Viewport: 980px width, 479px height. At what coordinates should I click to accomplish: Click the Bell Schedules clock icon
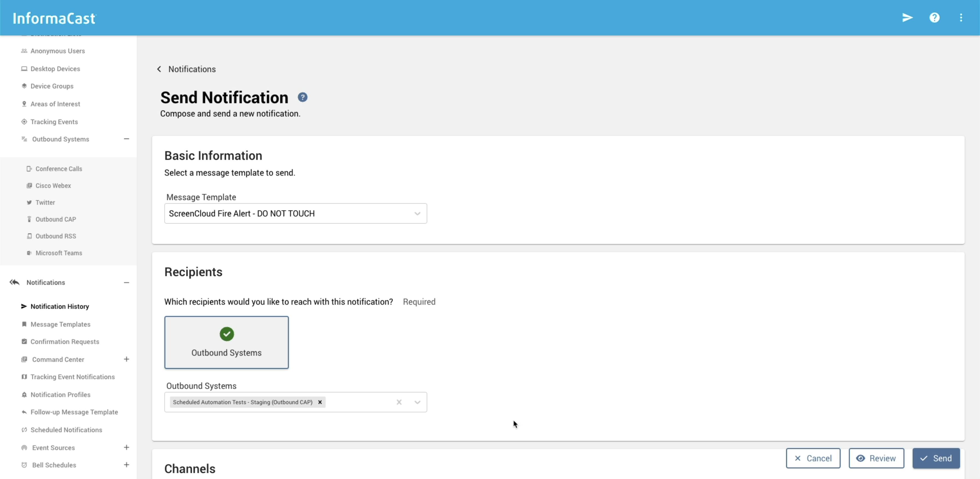[24, 465]
